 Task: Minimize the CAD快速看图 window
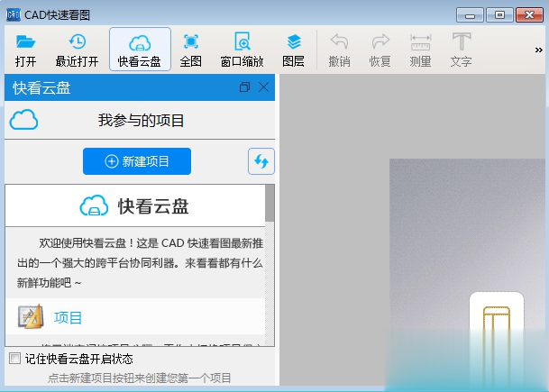click(x=470, y=15)
